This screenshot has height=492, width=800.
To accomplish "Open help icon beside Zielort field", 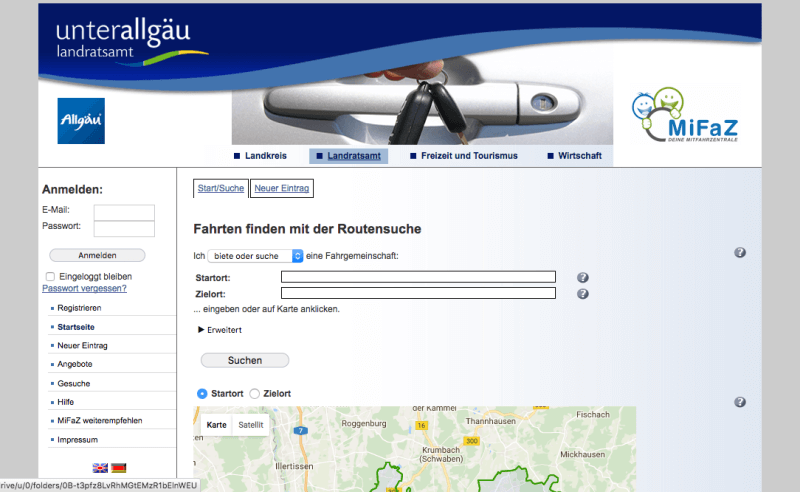I will [x=582, y=294].
